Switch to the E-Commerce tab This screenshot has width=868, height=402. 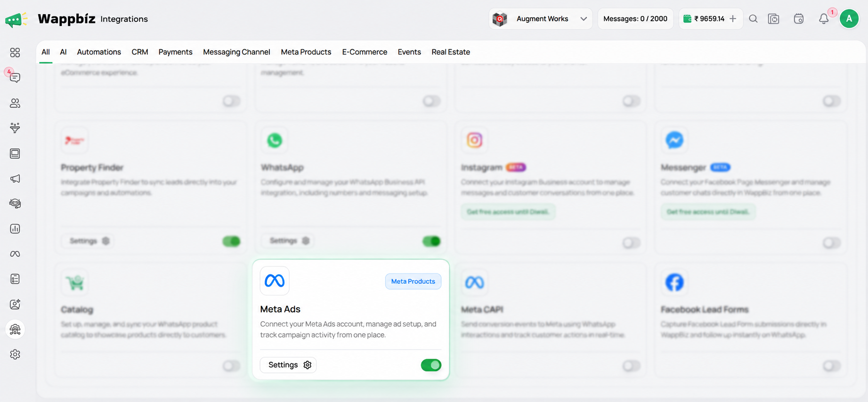coord(365,52)
